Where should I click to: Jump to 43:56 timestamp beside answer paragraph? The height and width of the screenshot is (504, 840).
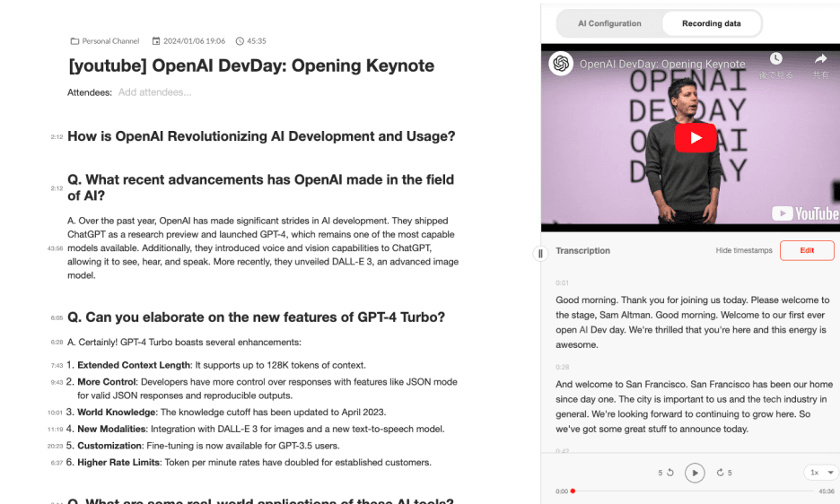pos(55,248)
